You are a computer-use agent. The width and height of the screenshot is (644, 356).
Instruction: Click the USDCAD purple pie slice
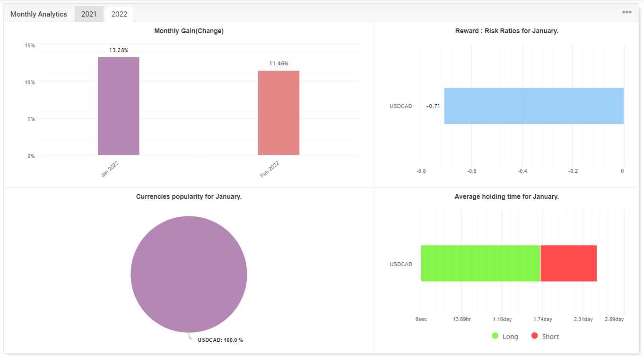(189, 274)
